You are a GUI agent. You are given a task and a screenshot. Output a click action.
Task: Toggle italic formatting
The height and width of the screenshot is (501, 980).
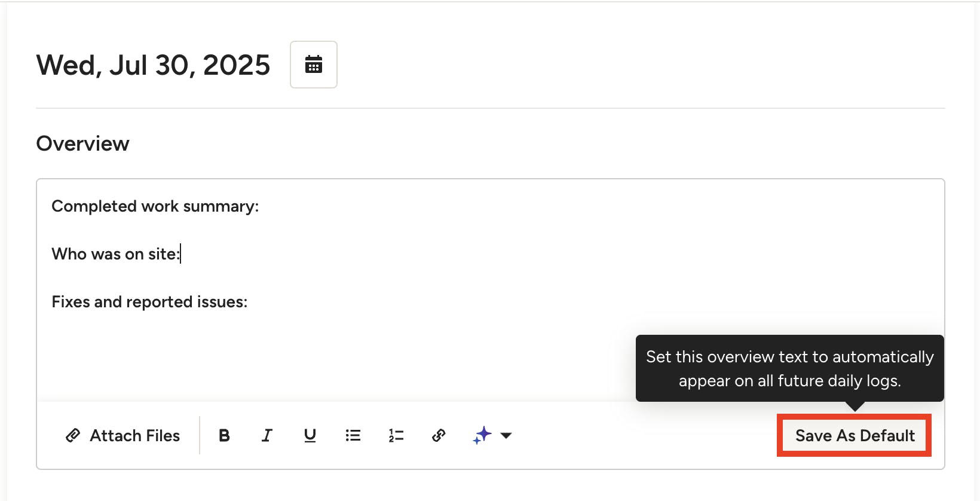click(x=267, y=435)
